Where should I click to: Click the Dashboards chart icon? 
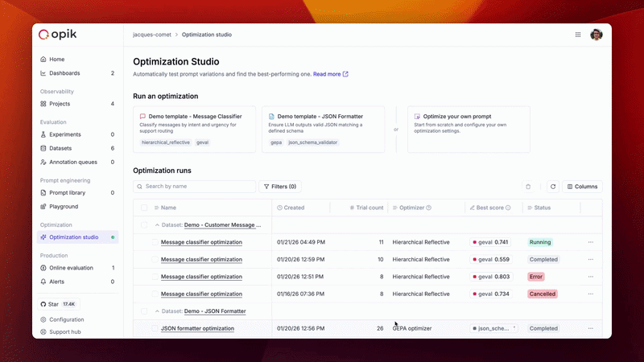(x=43, y=73)
